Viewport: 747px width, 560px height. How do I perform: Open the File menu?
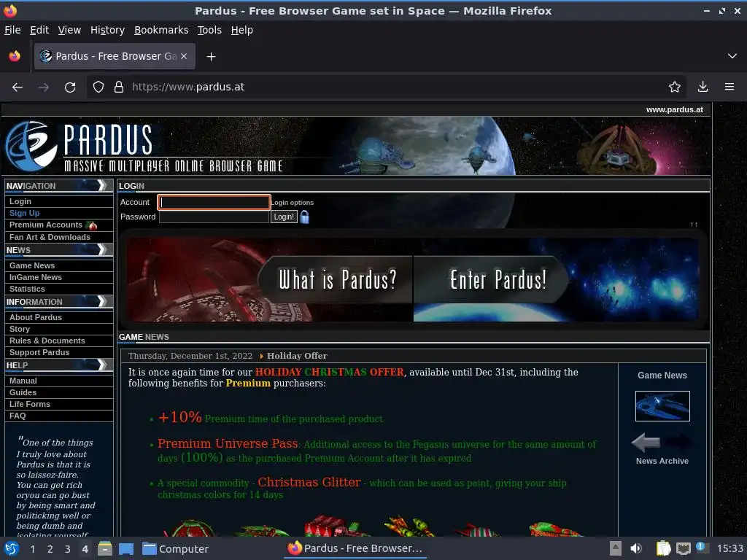pos(12,30)
